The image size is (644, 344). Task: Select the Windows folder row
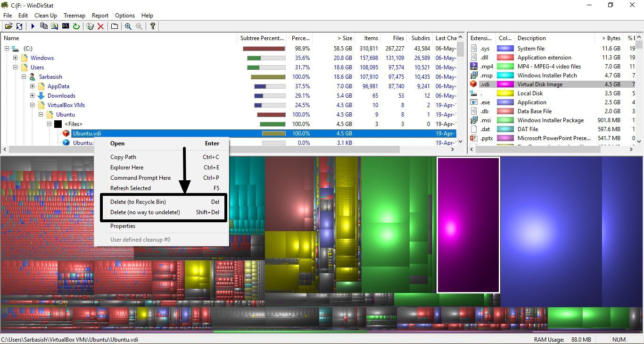(229, 58)
